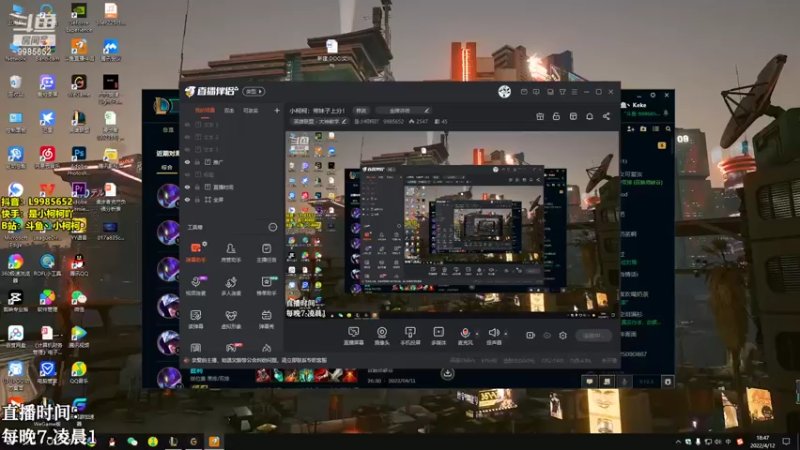The width and height of the screenshot is (800, 450).
Task: Open the mode switch button beside the 直播伴侣 logo
Action: pyautogui.click(x=254, y=92)
